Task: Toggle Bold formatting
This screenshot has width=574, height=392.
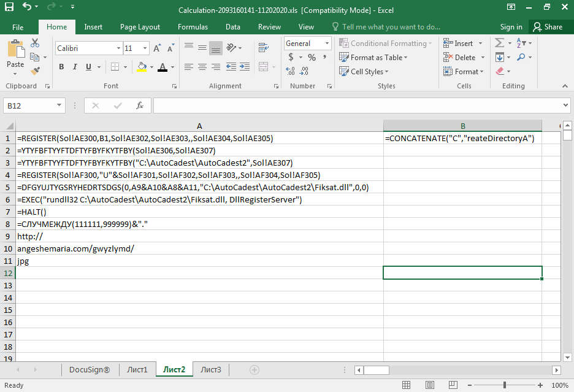Action: click(x=61, y=67)
